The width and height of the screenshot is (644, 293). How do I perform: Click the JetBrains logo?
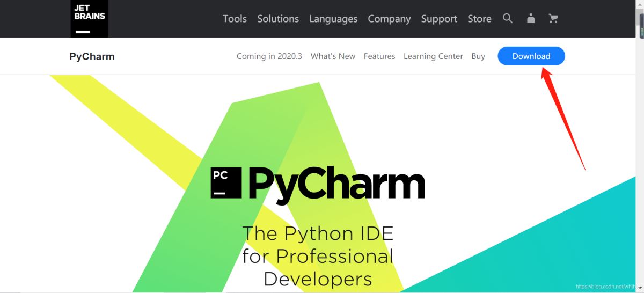click(x=90, y=19)
